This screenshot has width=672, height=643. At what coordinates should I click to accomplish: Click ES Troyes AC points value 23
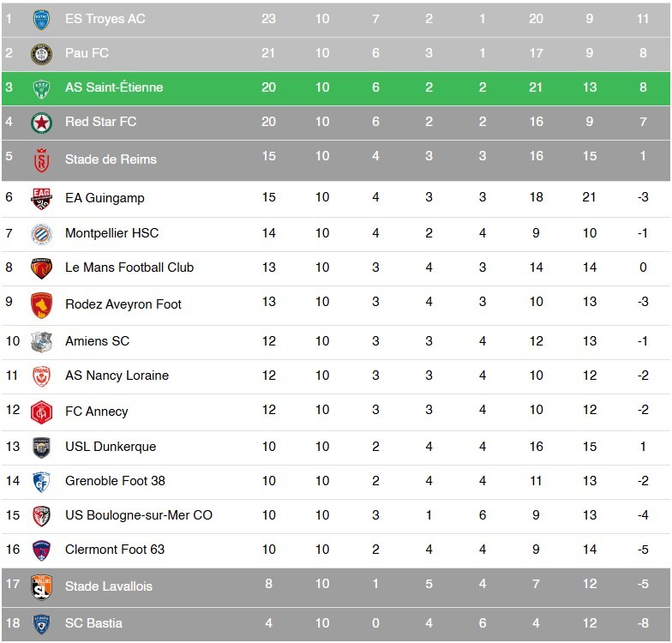[x=268, y=19]
